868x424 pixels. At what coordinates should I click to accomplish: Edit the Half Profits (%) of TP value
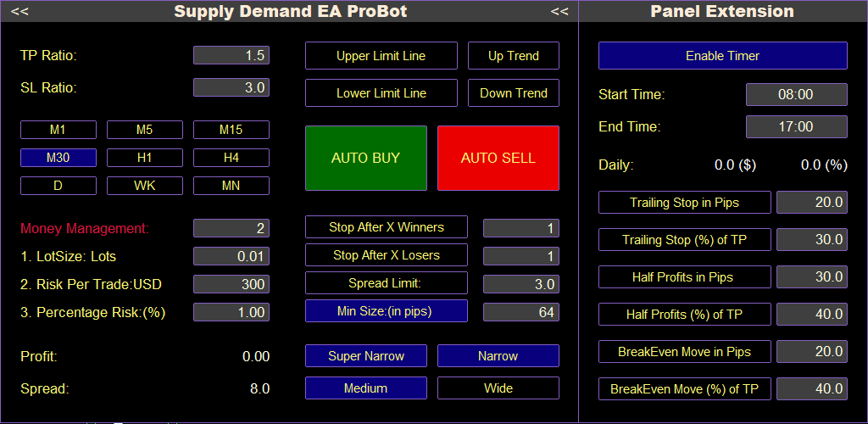pyautogui.click(x=811, y=315)
